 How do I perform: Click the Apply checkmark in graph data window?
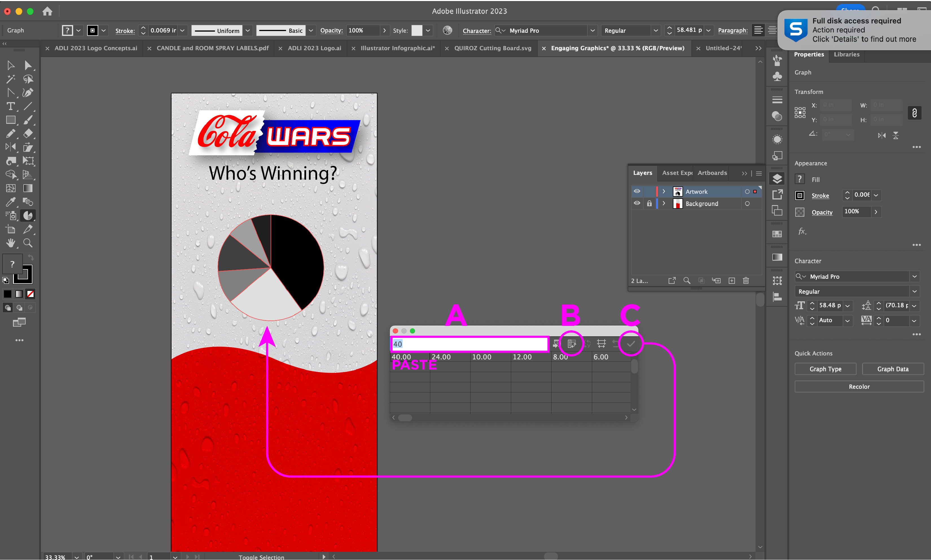pos(631,344)
